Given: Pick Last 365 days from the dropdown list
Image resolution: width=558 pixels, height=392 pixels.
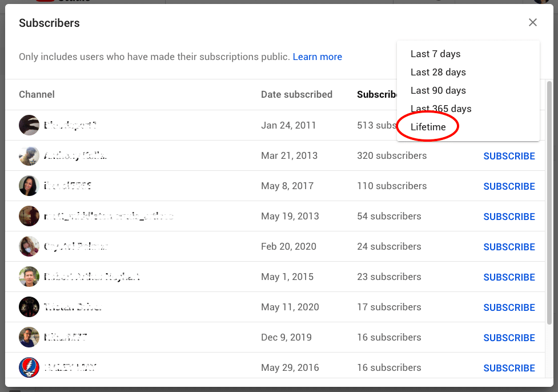Looking at the screenshot, I should [441, 109].
